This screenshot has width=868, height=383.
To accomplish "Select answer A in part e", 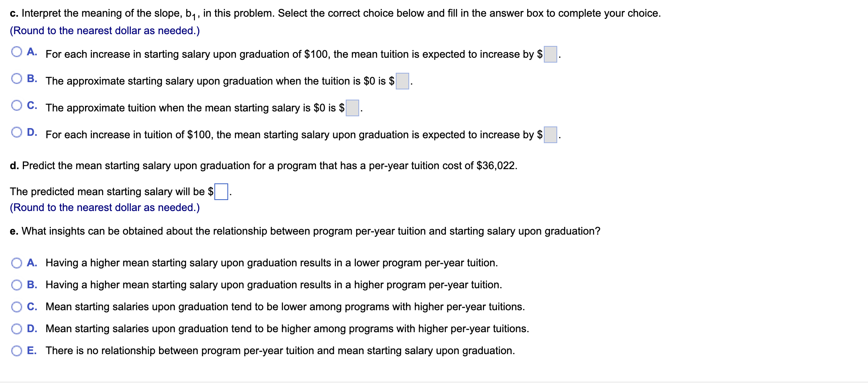I will [x=16, y=263].
